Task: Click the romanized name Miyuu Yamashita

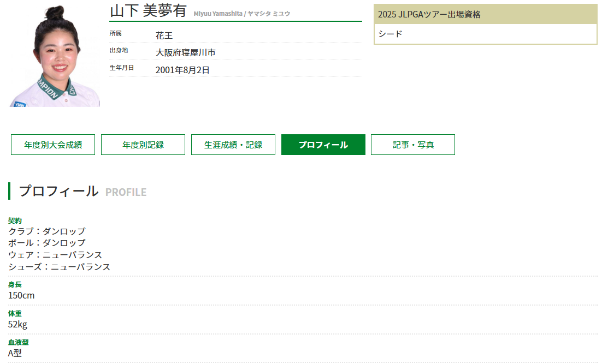Action: 217,14
